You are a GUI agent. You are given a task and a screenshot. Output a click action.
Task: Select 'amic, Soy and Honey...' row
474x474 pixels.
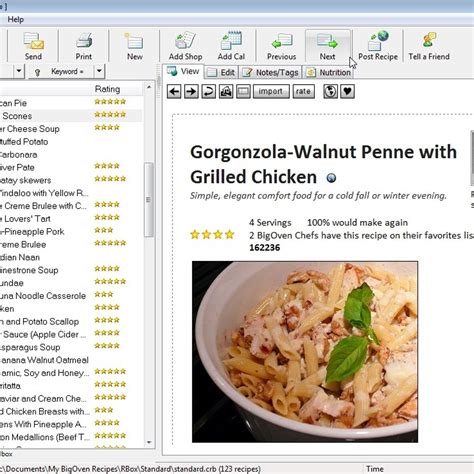tap(72, 373)
